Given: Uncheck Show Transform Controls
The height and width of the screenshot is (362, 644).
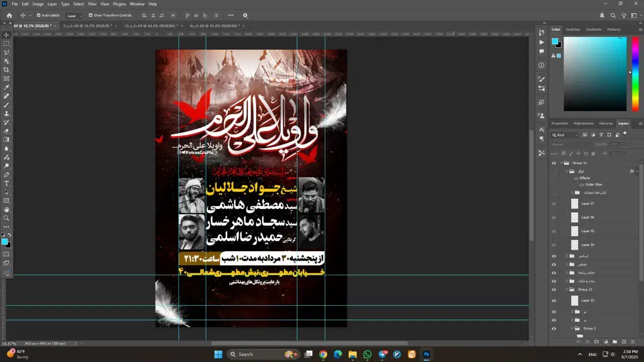Looking at the screenshot, I should [x=91, y=15].
